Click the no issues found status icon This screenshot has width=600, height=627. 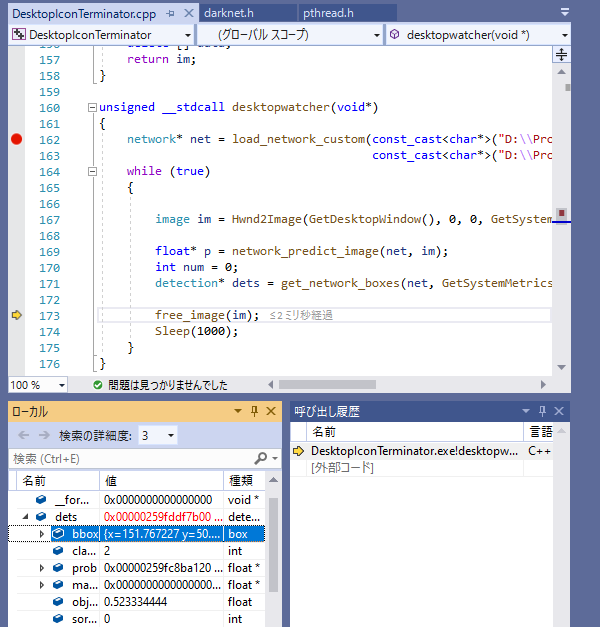tap(97, 385)
